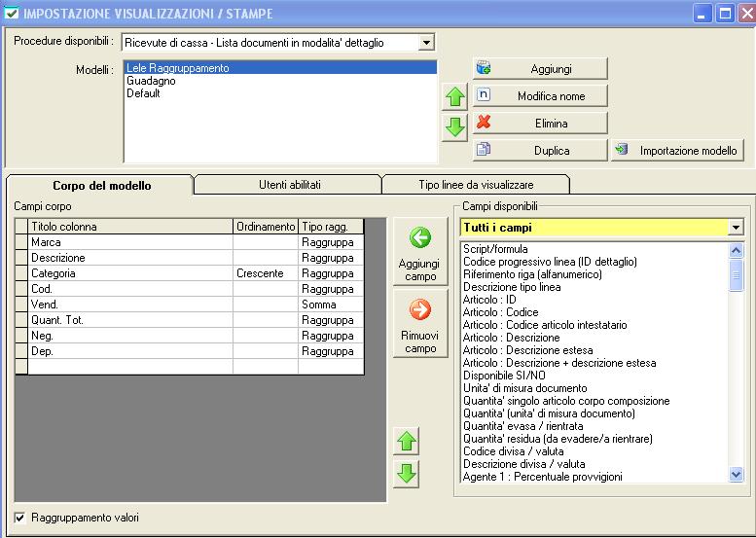Click Raggruppa cell in Dep. row
This screenshot has height=538, width=756.
tap(331, 351)
